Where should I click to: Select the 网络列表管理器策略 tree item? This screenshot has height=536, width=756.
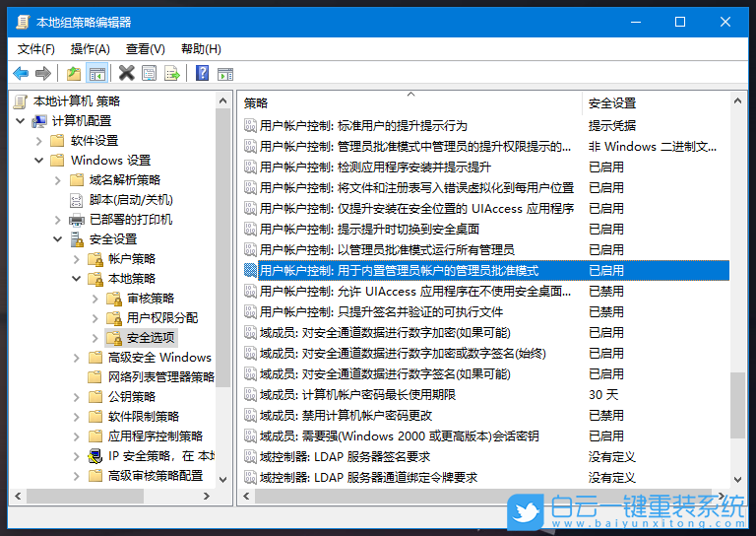pyautogui.click(x=161, y=377)
